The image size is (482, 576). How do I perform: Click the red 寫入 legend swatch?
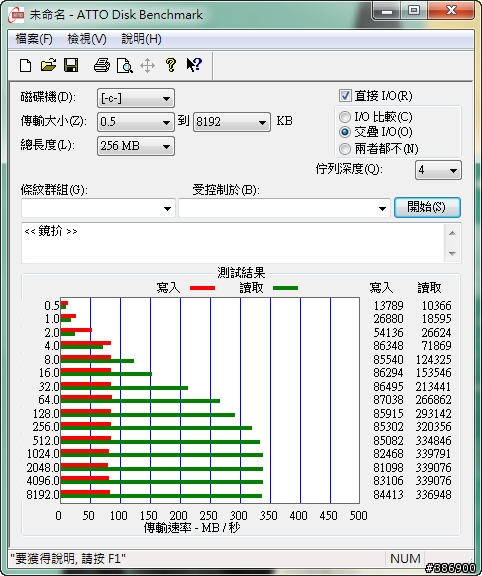click(202, 288)
